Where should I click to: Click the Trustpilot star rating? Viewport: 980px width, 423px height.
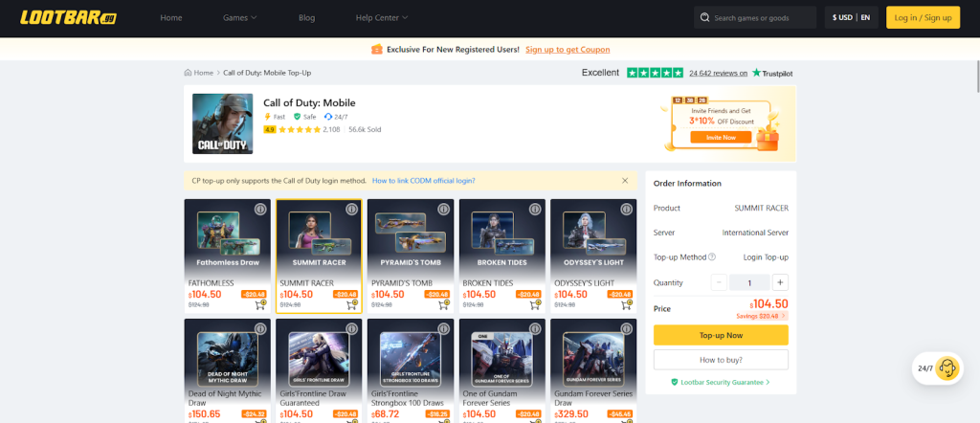(x=655, y=73)
